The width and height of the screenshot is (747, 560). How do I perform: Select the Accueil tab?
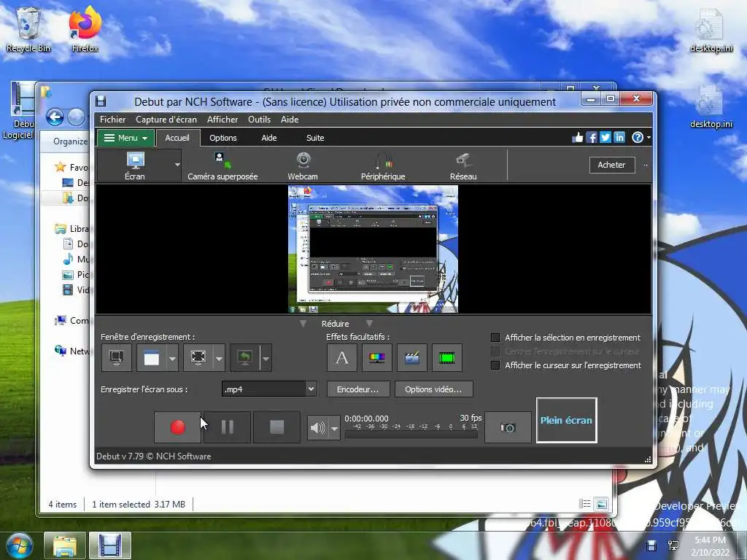pyautogui.click(x=177, y=138)
